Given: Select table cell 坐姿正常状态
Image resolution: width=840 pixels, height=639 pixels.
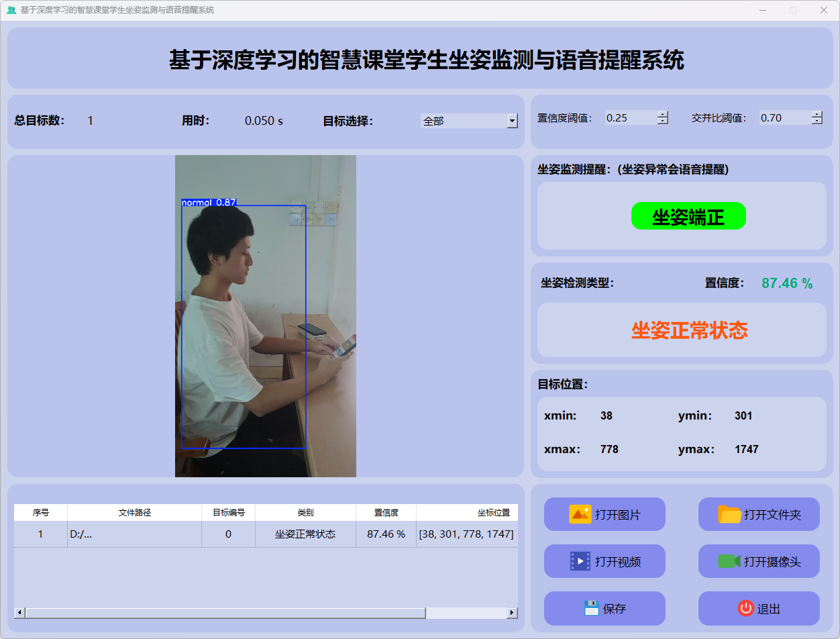Looking at the screenshot, I should tap(305, 534).
